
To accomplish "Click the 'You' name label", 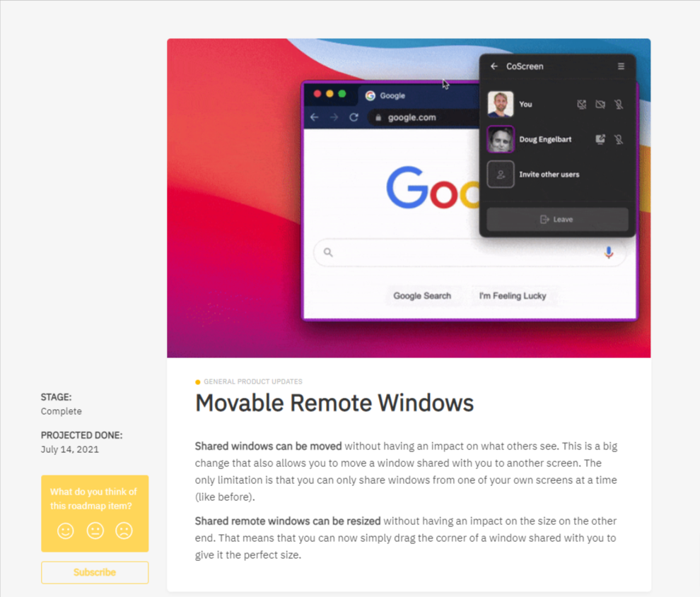I will click(x=525, y=105).
